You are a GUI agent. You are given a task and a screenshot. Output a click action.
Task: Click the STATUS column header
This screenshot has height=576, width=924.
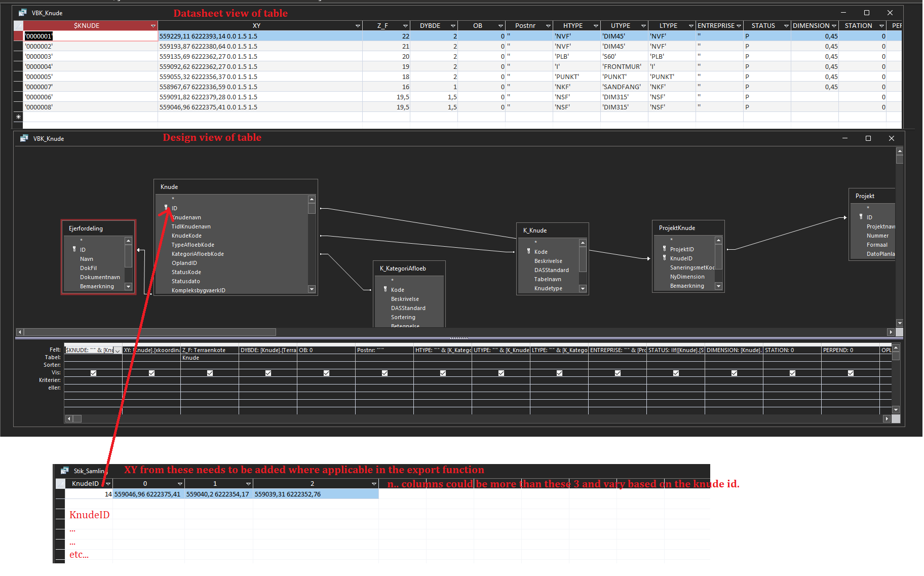[x=767, y=26]
